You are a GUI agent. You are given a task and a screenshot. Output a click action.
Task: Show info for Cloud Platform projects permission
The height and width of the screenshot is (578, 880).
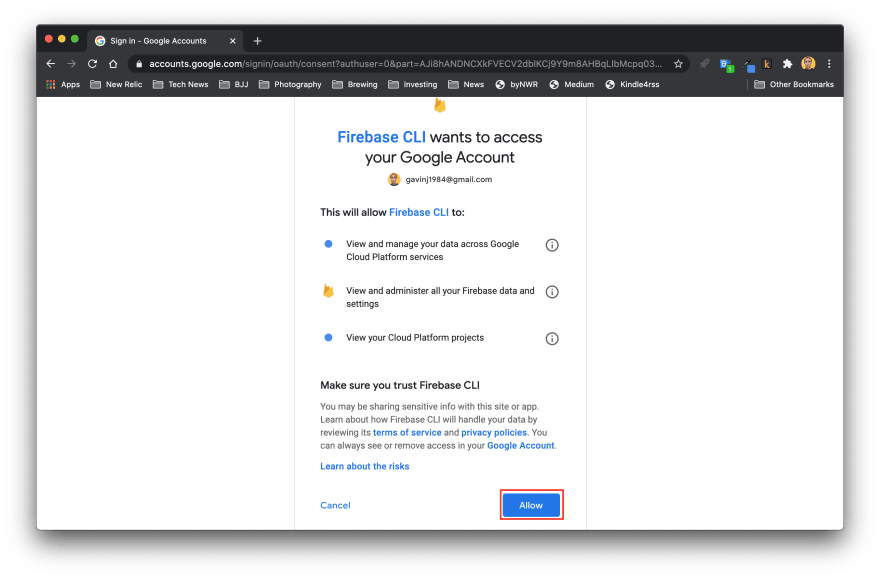click(x=552, y=339)
